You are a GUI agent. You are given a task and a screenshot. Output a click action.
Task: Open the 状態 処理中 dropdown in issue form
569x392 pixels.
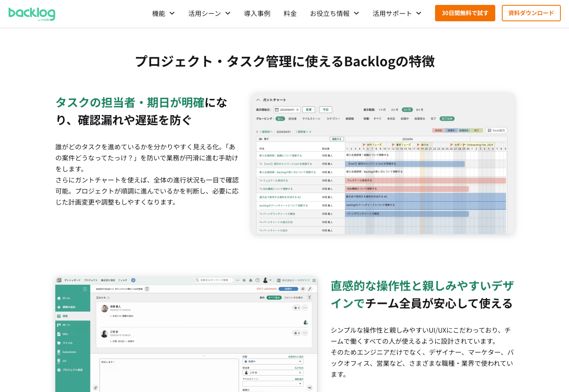coord(273,362)
